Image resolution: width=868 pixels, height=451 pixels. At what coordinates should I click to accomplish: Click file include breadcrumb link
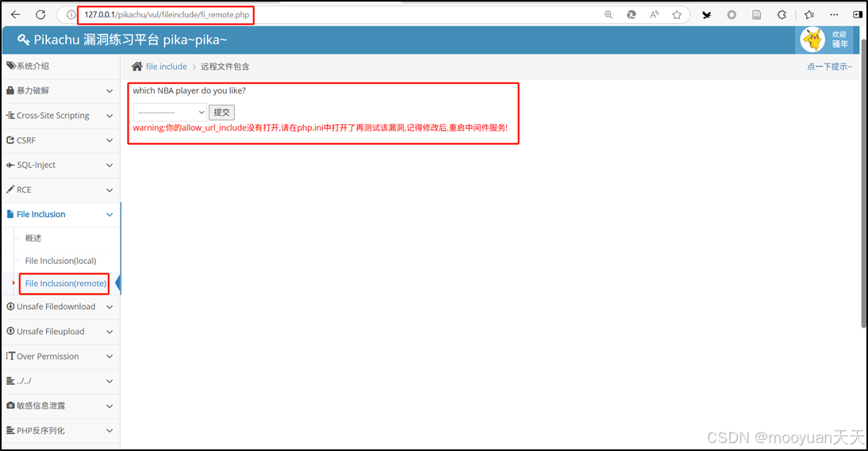point(166,67)
